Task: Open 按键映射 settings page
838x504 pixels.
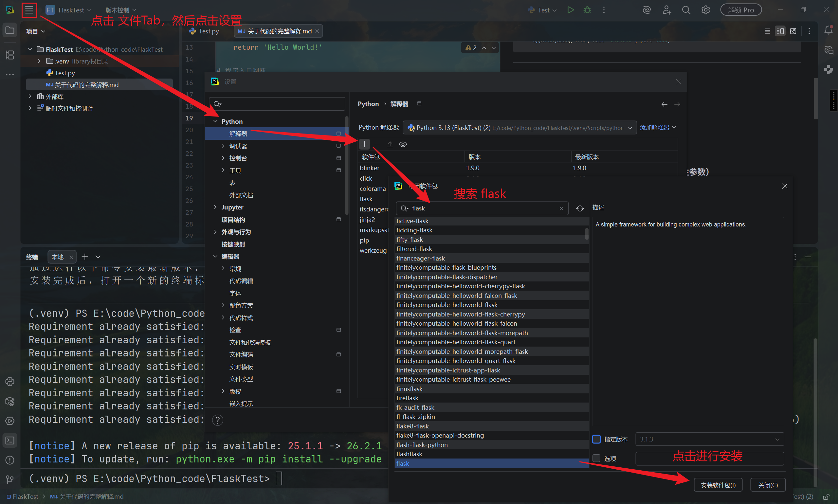Action: click(233, 244)
